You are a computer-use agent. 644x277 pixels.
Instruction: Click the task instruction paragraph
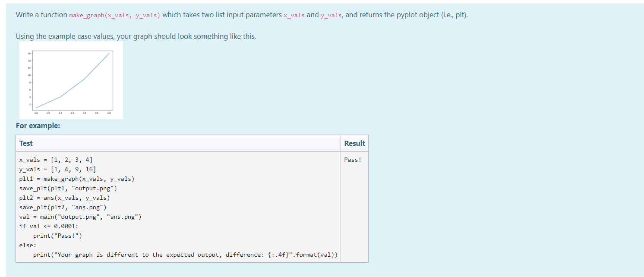pyautogui.click(x=241, y=14)
